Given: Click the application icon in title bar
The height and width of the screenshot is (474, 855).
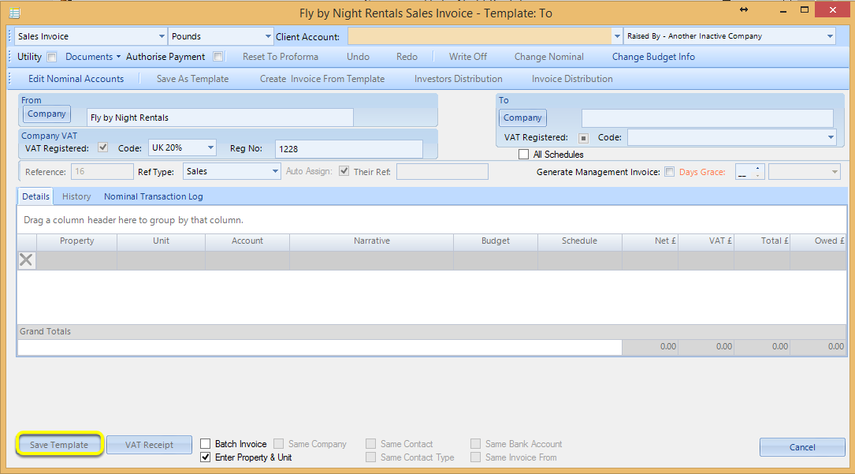Looking at the screenshot, I should (15, 13).
